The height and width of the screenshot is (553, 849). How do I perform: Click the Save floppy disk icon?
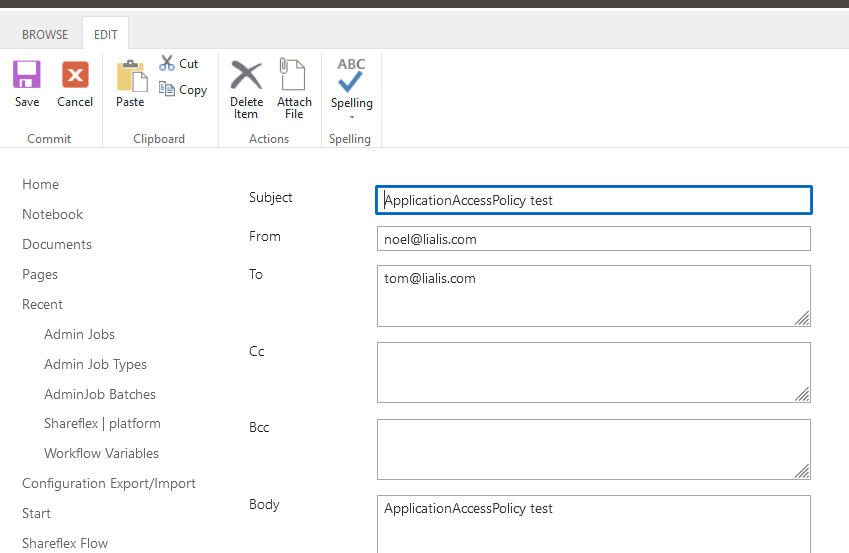click(27, 74)
